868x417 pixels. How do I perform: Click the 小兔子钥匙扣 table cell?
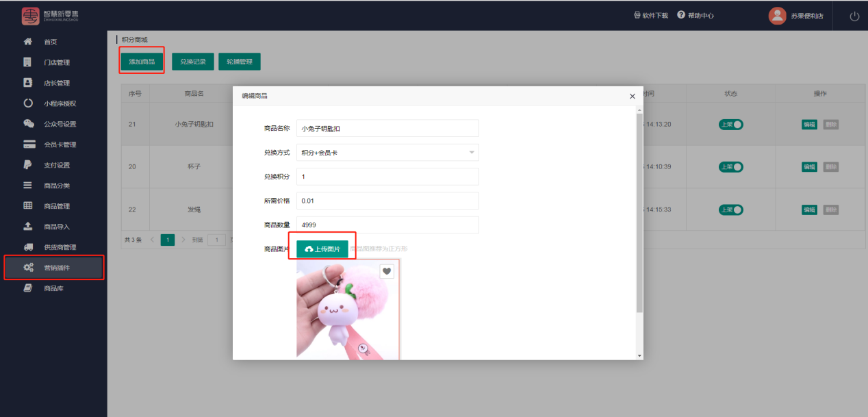(194, 125)
